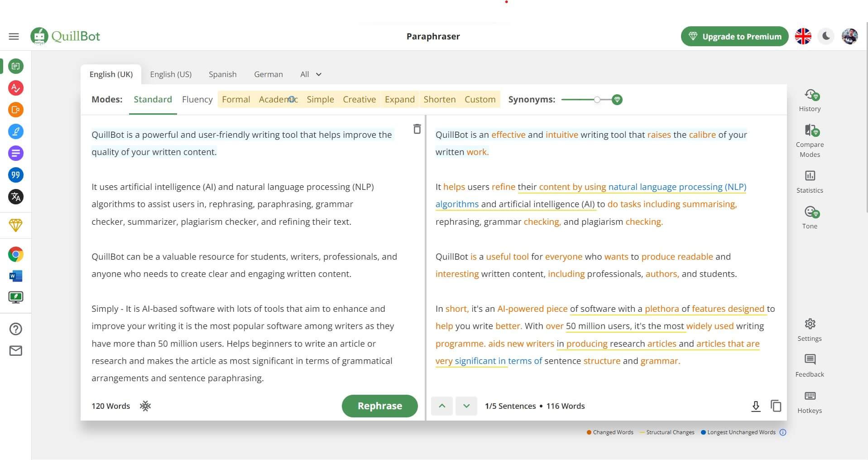868x460 pixels.
Task: Click the word 'intuitive' in output
Action: point(561,135)
